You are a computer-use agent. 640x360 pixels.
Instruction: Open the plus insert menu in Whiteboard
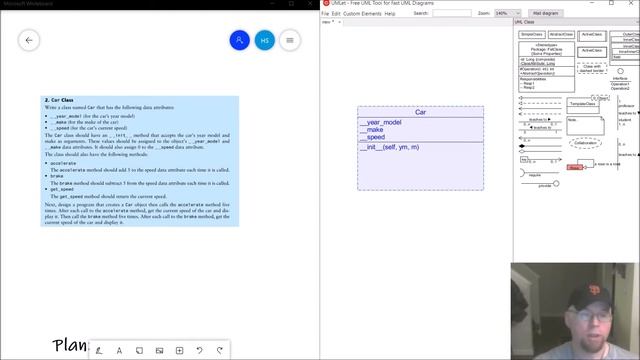click(x=180, y=350)
